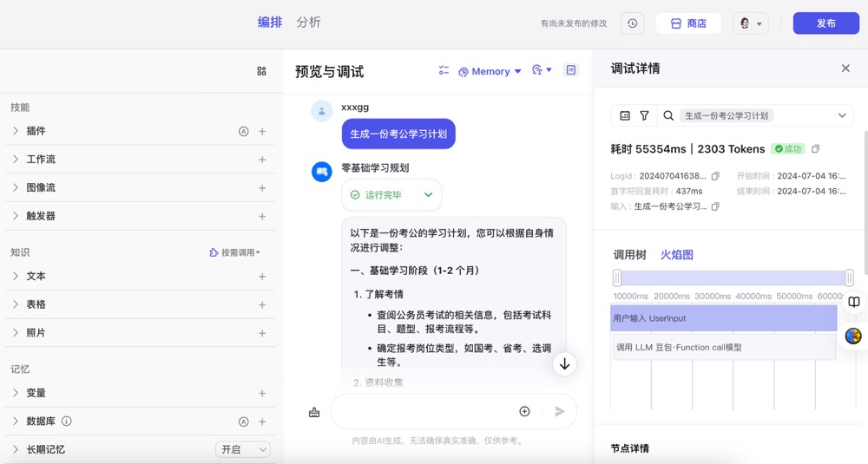Add a variable with the 变量 plus icon
Screen dimensions: 868x464
point(262,393)
